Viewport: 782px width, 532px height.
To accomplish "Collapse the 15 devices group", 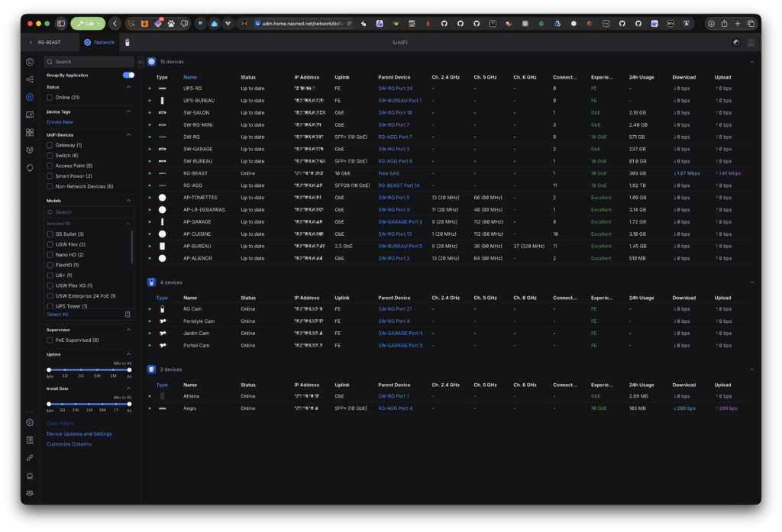I will click(751, 62).
